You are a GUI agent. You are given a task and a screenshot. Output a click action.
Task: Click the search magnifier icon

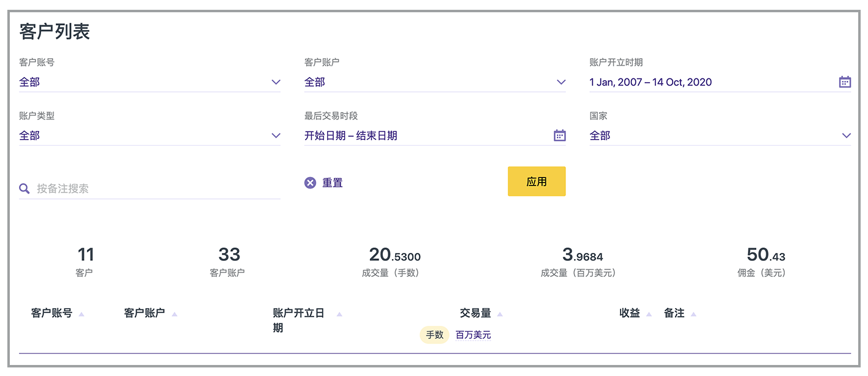25,189
